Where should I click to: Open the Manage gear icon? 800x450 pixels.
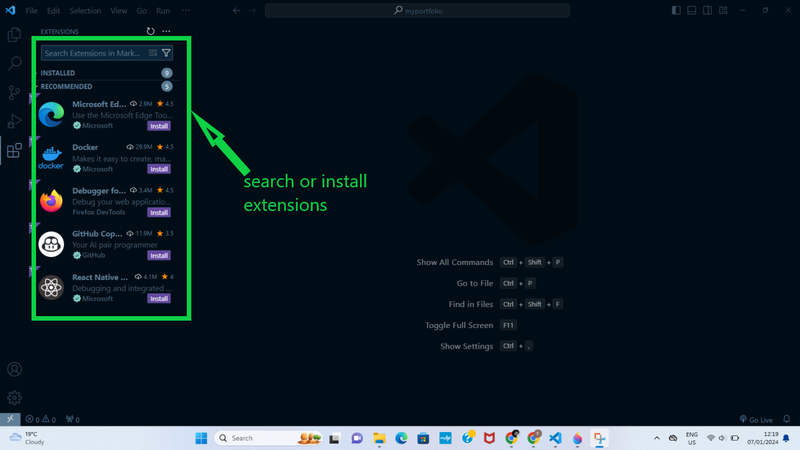[14, 397]
